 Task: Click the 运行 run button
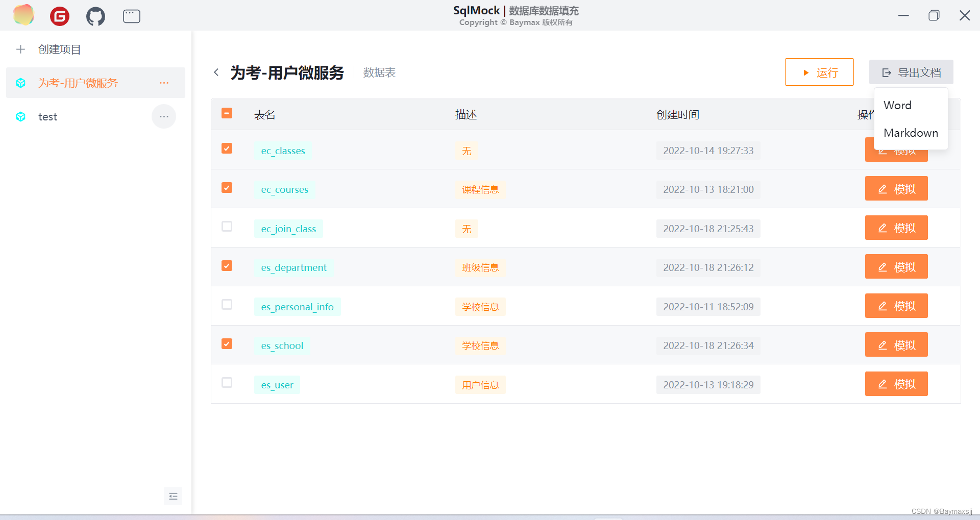tap(819, 72)
